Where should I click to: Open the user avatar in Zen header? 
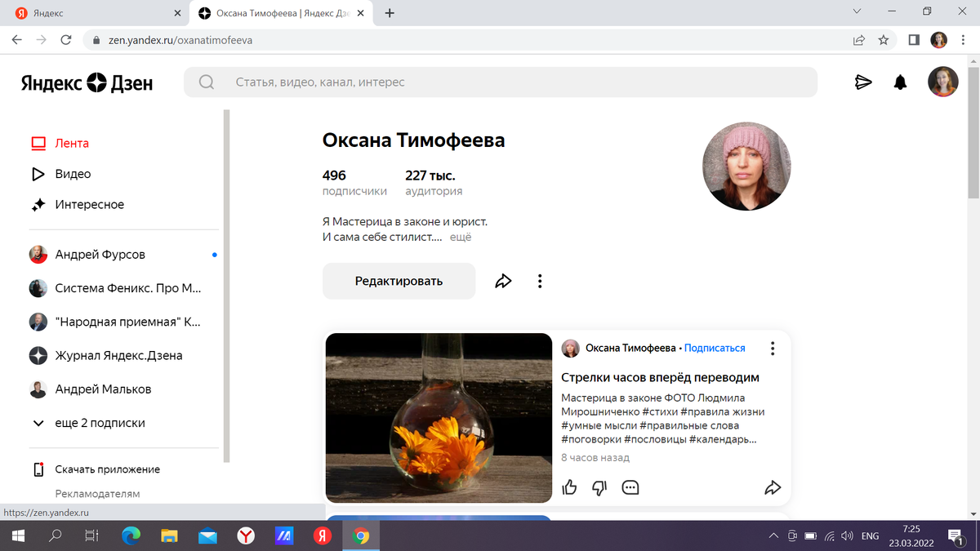(943, 82)
